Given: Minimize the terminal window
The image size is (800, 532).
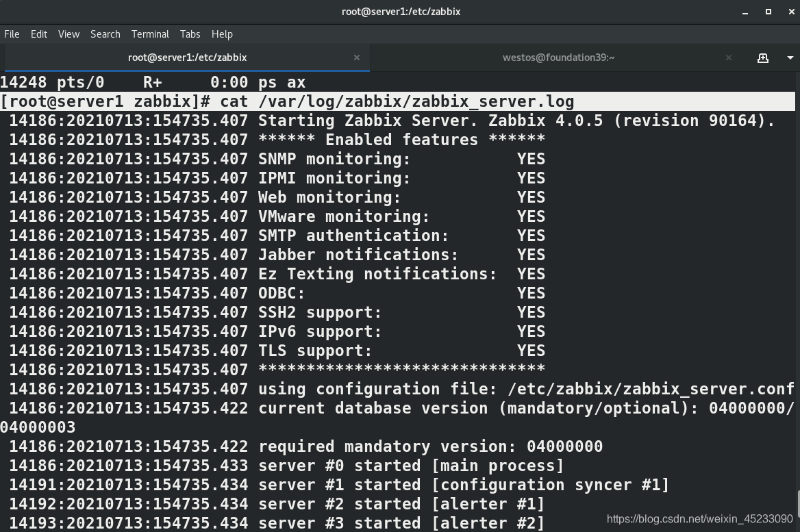Looking at the screenshot, I should pos(745,12).
